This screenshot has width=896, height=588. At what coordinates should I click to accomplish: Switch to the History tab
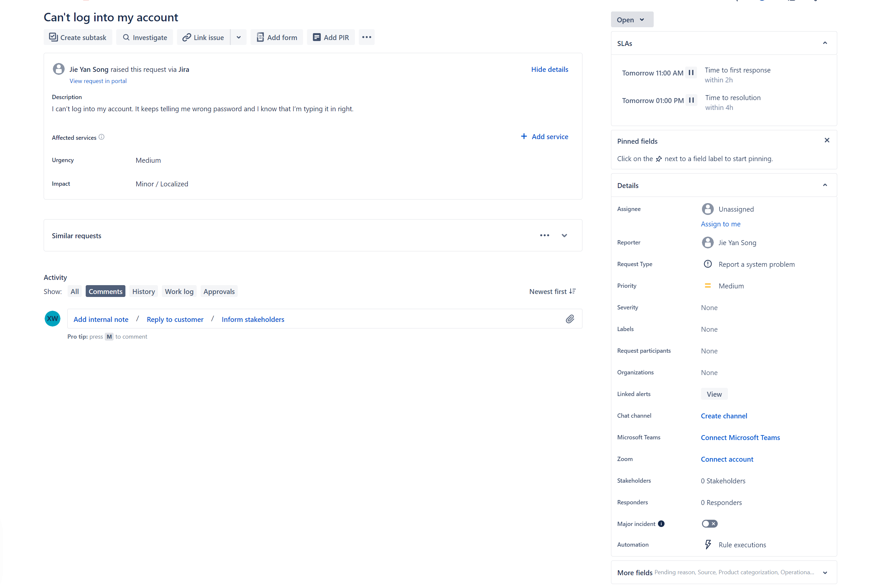tap(143, 291)
